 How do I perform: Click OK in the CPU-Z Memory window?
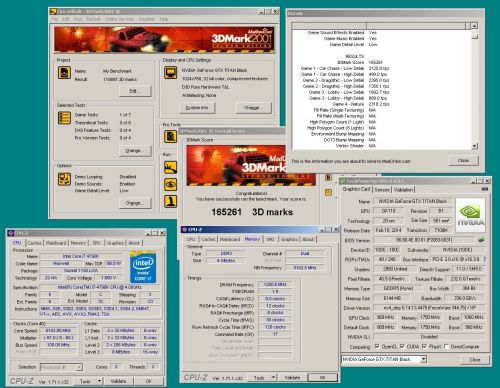322,377
